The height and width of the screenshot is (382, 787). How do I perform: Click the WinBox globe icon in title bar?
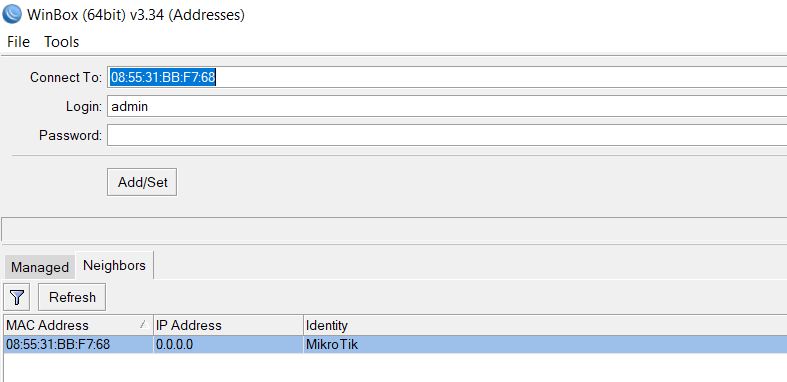(x=12, y=14)
